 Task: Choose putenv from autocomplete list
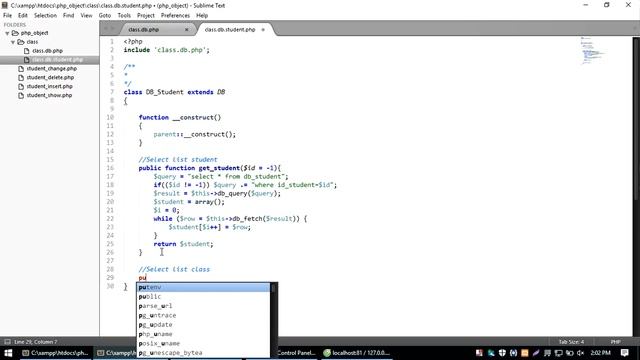[203, 287]
